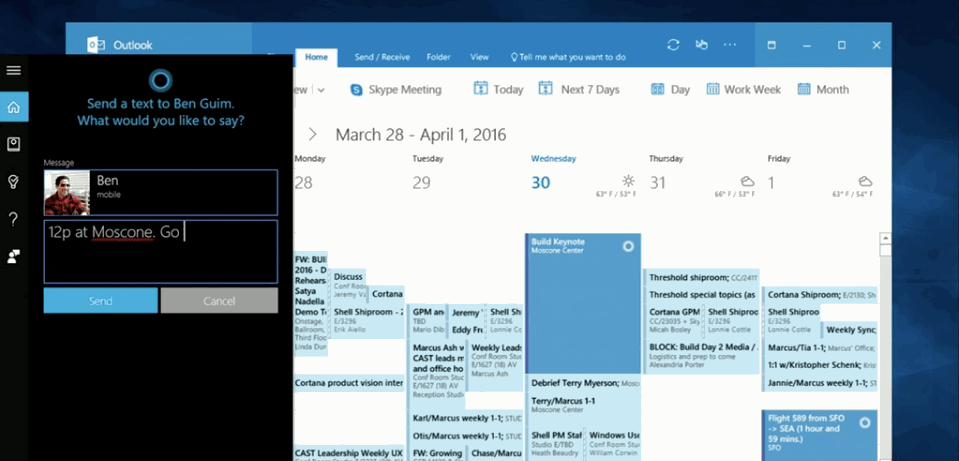
Task: Open Flight 589 from SFO event
Action: coord(820,435)
